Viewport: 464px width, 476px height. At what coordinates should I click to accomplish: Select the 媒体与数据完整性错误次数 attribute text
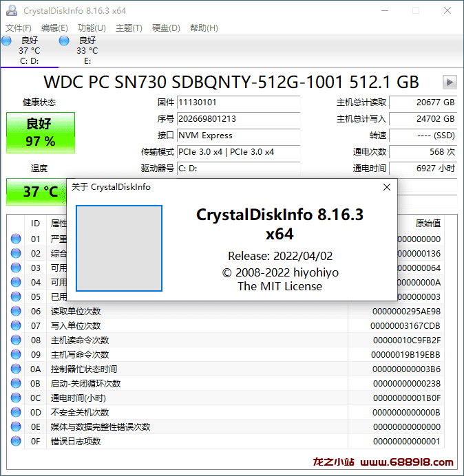pyautogui.click(x=101, y=427)
